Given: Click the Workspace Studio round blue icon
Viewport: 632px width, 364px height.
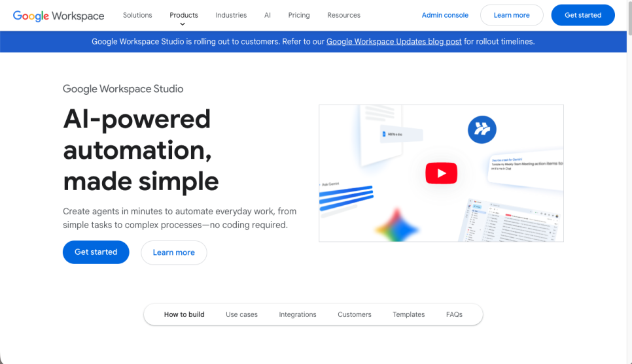Looking at the screenshot, I should pyautogui.click(x=482, y=129).
